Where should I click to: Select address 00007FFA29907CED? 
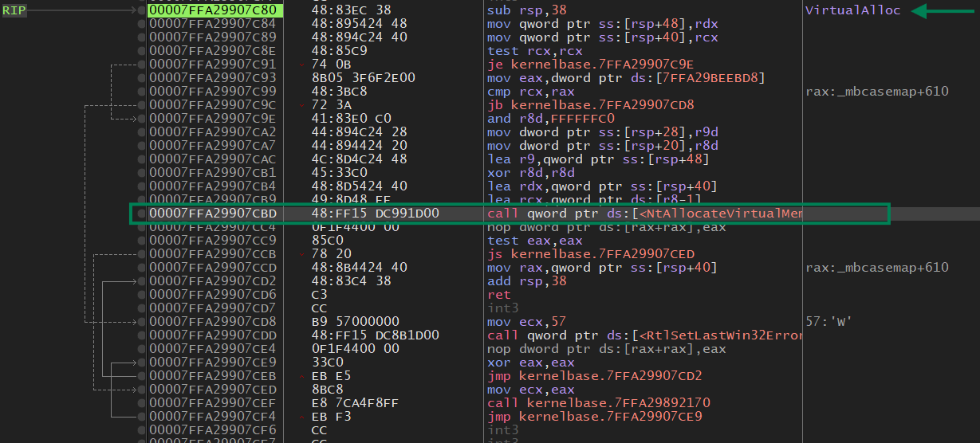tap(213, 390)
